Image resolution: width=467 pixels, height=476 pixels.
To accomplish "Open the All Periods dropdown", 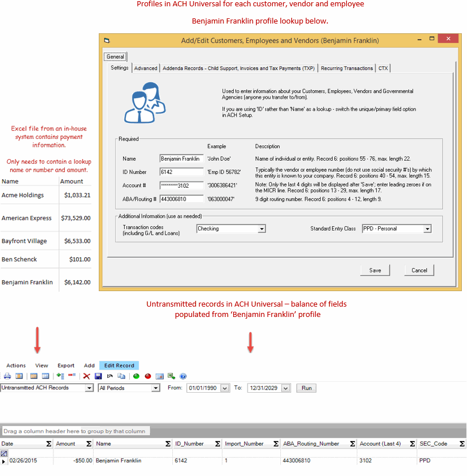I will pyautogui.click(x=155, y=388).
